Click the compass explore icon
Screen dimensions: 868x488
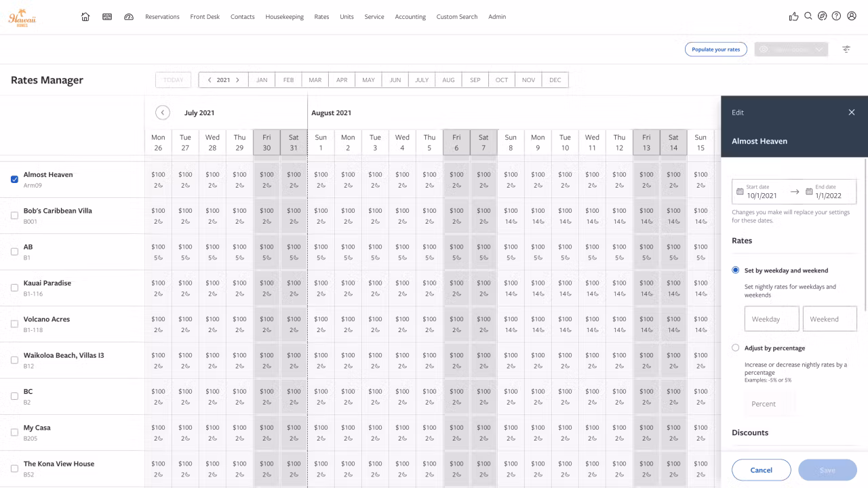(x=823, y=16)
